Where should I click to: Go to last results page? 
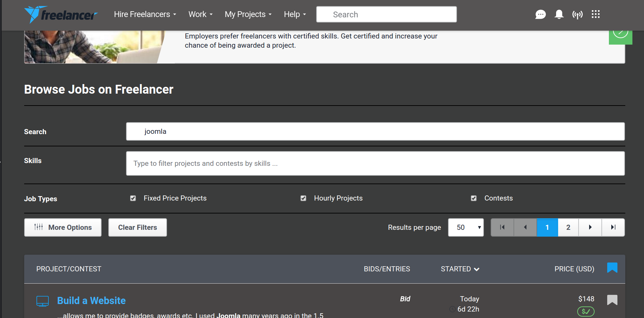[613, 227]
